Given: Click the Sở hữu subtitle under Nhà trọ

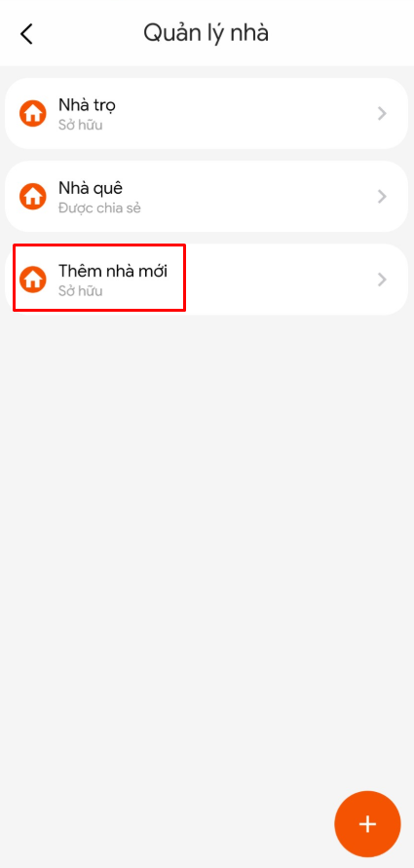Looking at the screenshot, I should (80, 125).
